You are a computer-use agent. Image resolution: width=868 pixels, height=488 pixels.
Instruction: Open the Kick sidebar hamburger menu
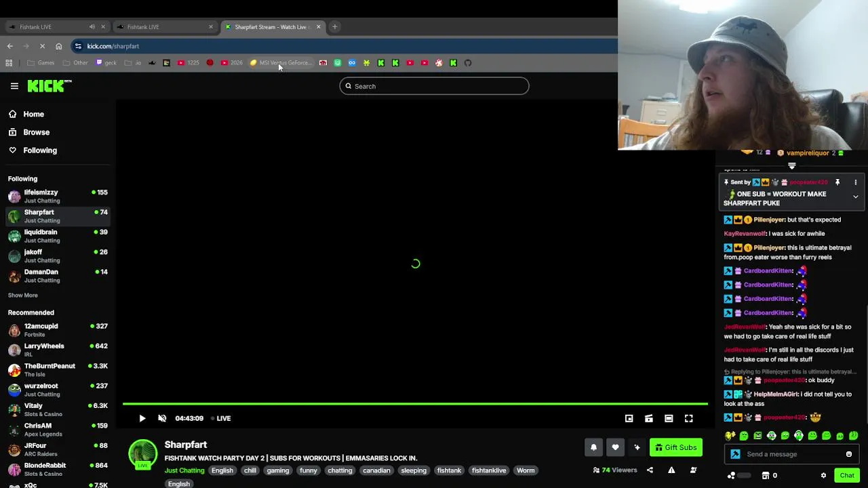coord(14,86)
